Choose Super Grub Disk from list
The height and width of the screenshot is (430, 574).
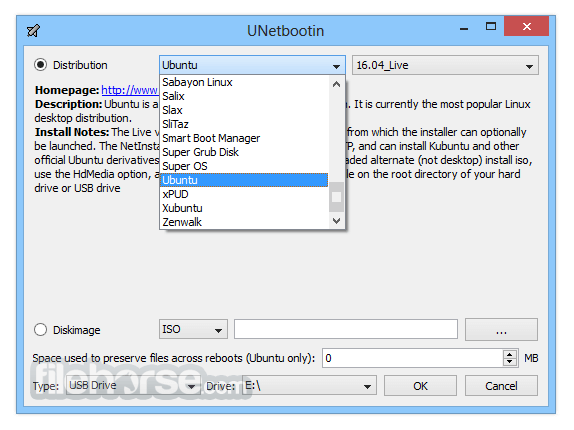coord(244,152)
